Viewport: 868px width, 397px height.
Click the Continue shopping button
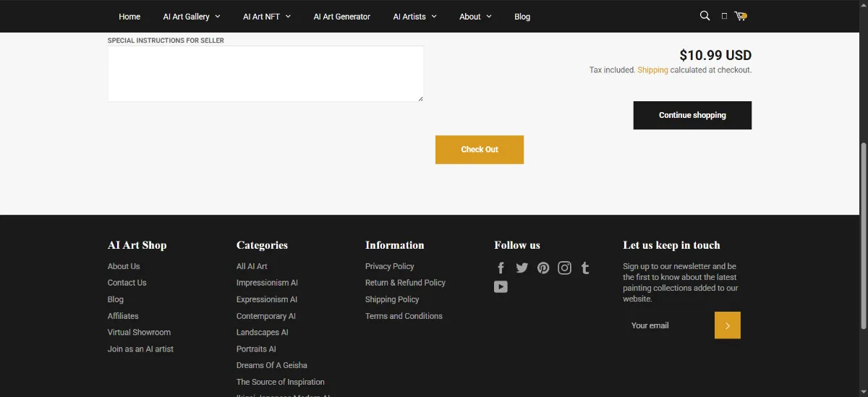(x=692, y=116)
